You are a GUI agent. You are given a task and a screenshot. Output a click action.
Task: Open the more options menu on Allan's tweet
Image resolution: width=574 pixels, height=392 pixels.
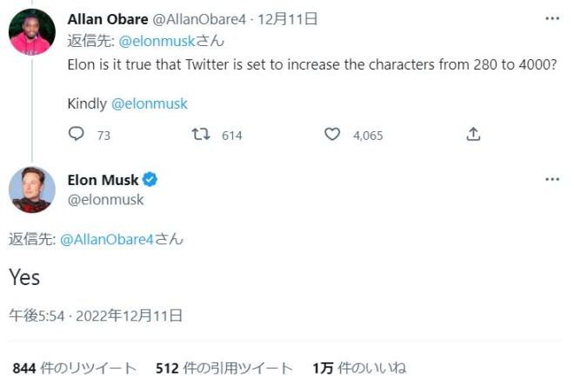(x=552, y=18)
